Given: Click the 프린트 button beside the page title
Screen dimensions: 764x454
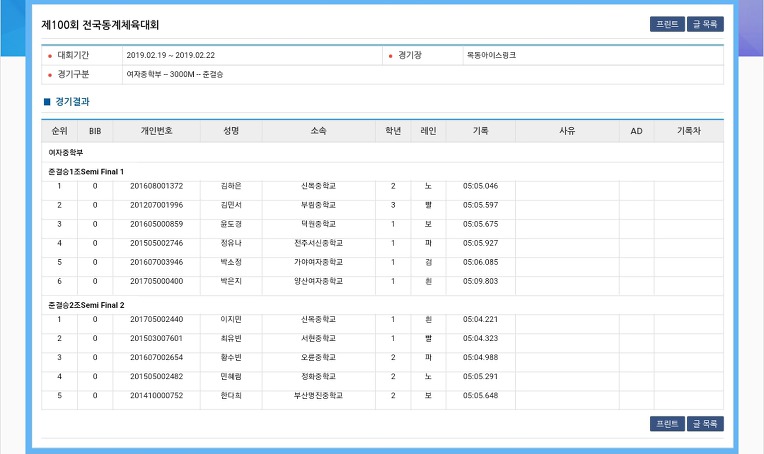Looking at the screenshot, I should coord(667,24).
